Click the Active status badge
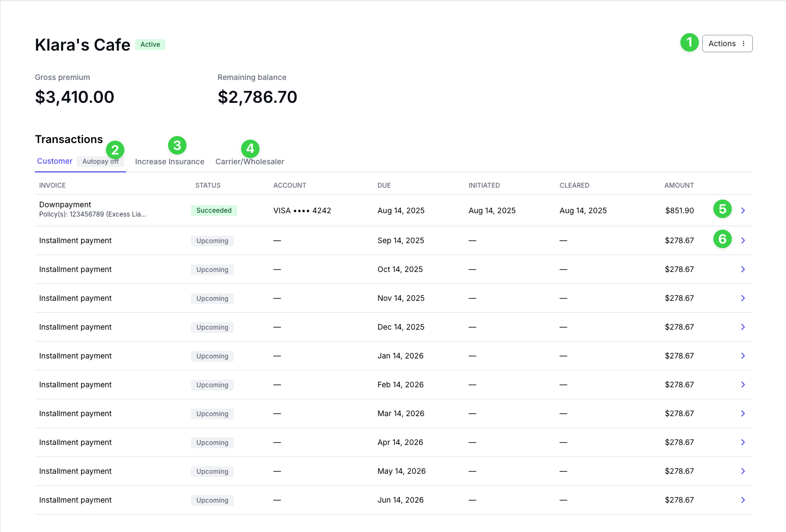This screenshot has width=786, height=532. click(x=150, y=45)
